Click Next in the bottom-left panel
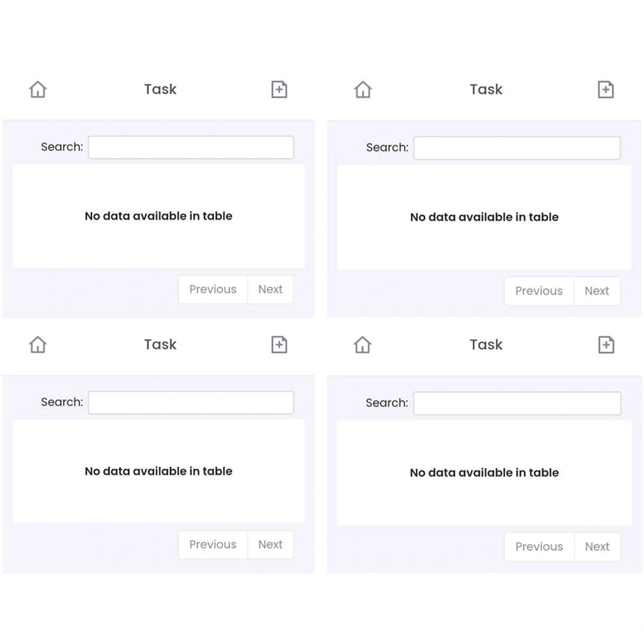Viewport: 644px width, 644px height. (270, 544)
